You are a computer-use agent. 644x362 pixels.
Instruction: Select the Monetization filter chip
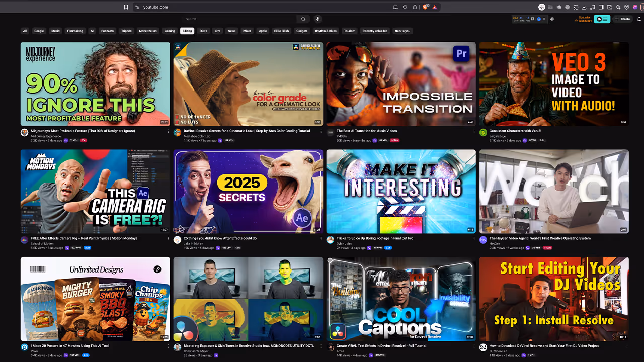pos(148,31)
